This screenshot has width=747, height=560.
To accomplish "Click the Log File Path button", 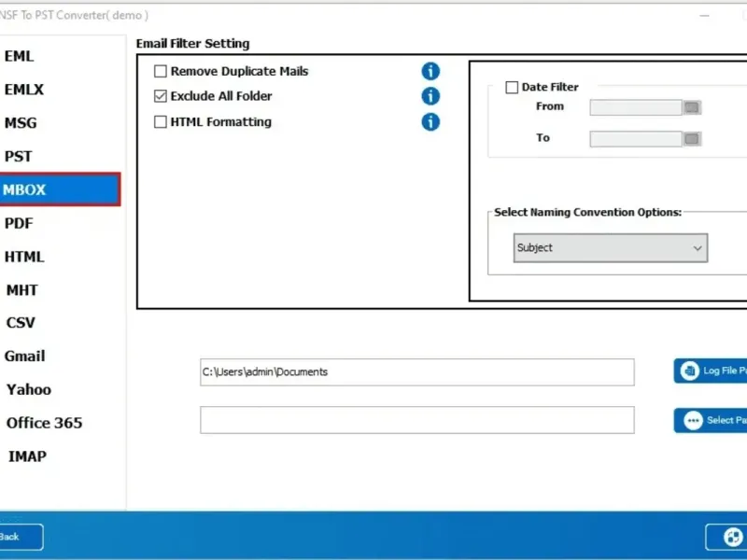I will (x=711, y=371).
